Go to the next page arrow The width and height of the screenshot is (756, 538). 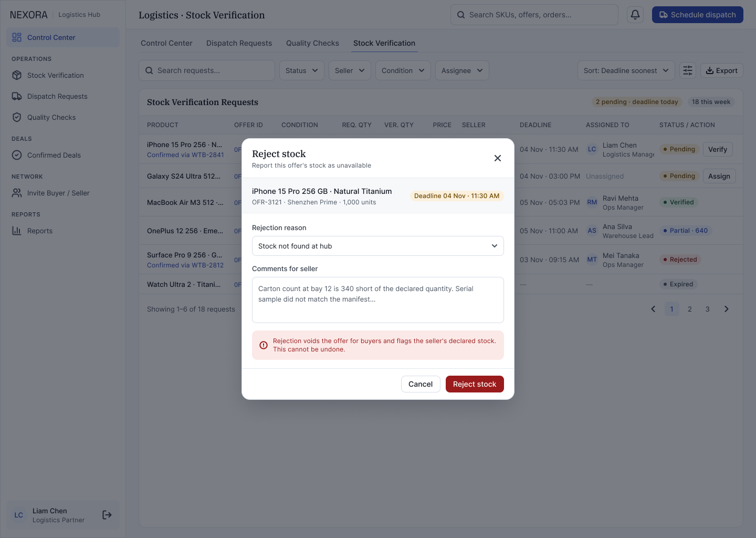click(727, 309)
